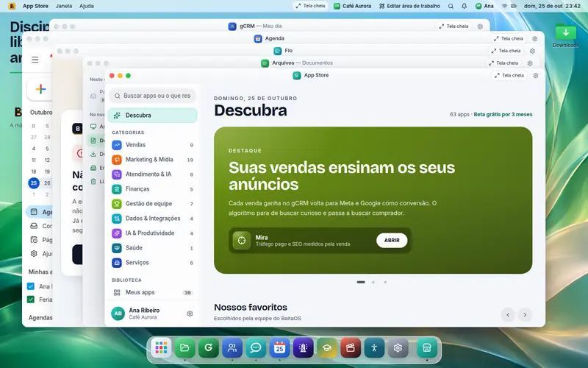The height and width of the screenshot is (368, 588).
Task: Toggle the Feriados calendar checkbox in Agenda
Action: click(31, 300)
